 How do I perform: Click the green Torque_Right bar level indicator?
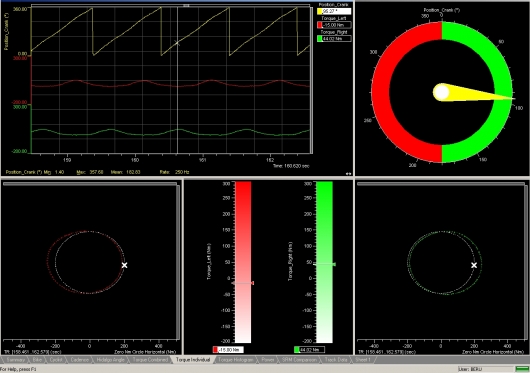pos(324,264)
